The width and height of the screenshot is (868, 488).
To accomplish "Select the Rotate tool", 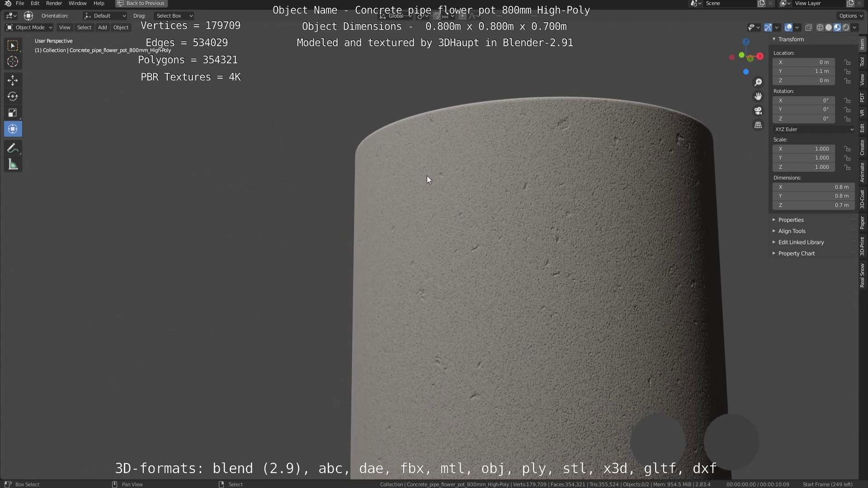I will 13,97.
